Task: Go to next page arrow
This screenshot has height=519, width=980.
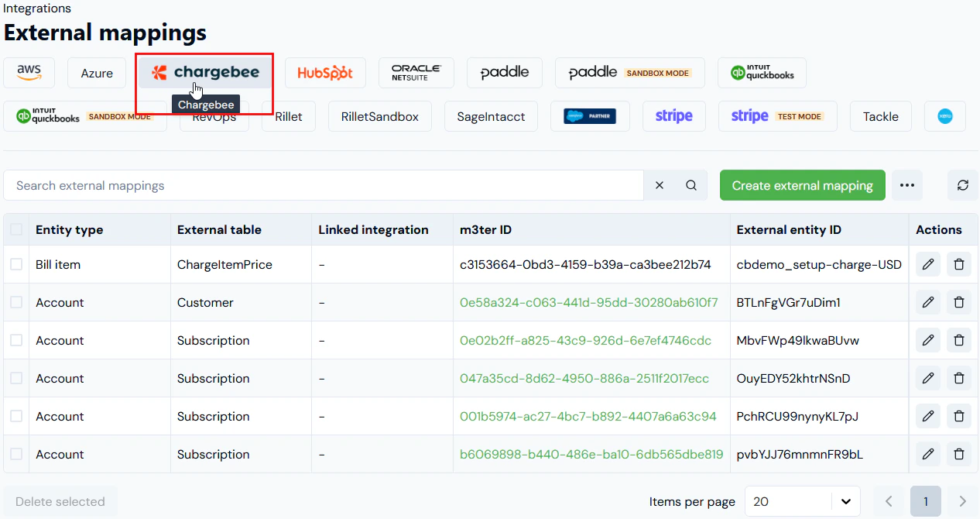Action: pyautogui.click(x=963, y=501)
